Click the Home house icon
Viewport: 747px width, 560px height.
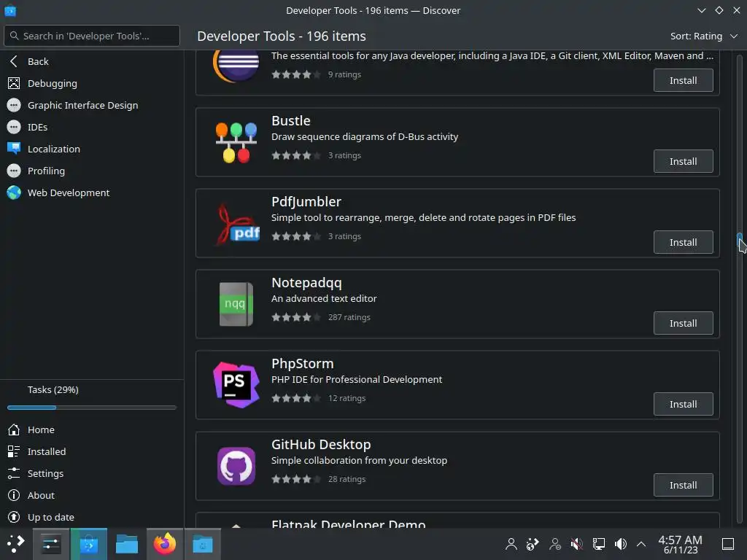pos(14,429)
